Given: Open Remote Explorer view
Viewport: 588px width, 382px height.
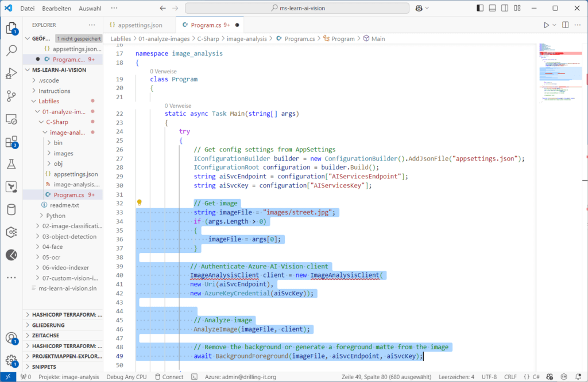Looking at the screenshot, I should click(x=11, y=119).
